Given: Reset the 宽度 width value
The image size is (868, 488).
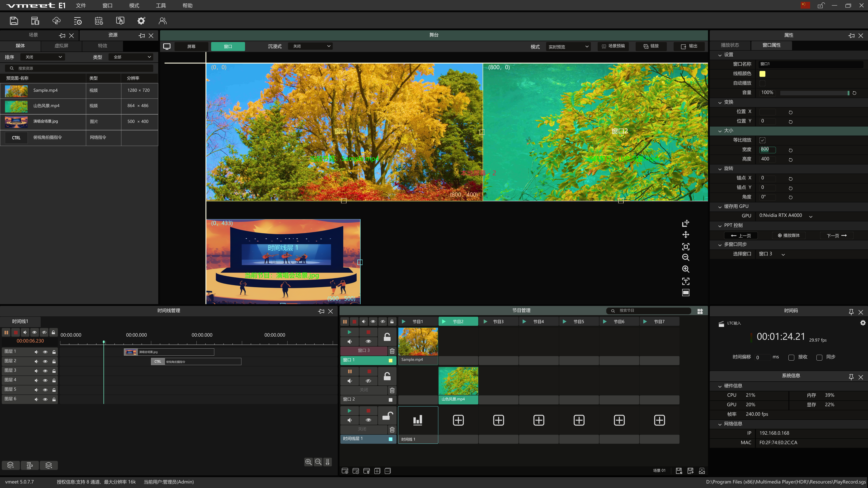Looking at the screenshot, I should (x=790, y=150).
